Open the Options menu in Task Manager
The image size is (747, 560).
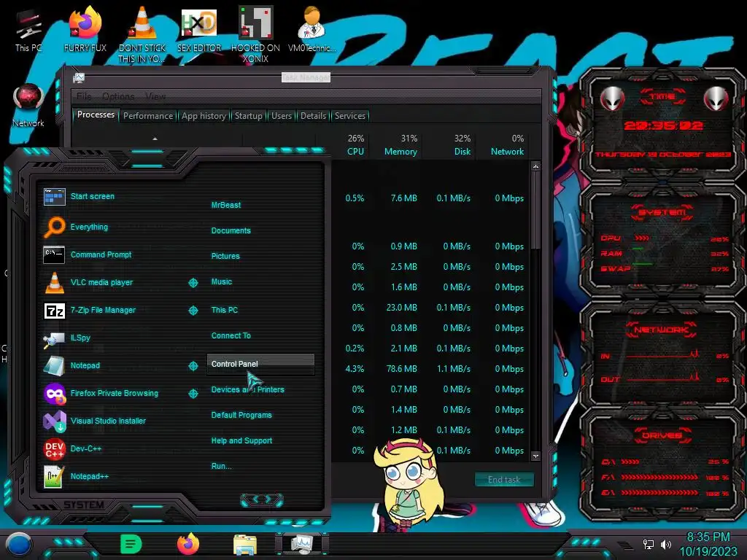[118, 96]
